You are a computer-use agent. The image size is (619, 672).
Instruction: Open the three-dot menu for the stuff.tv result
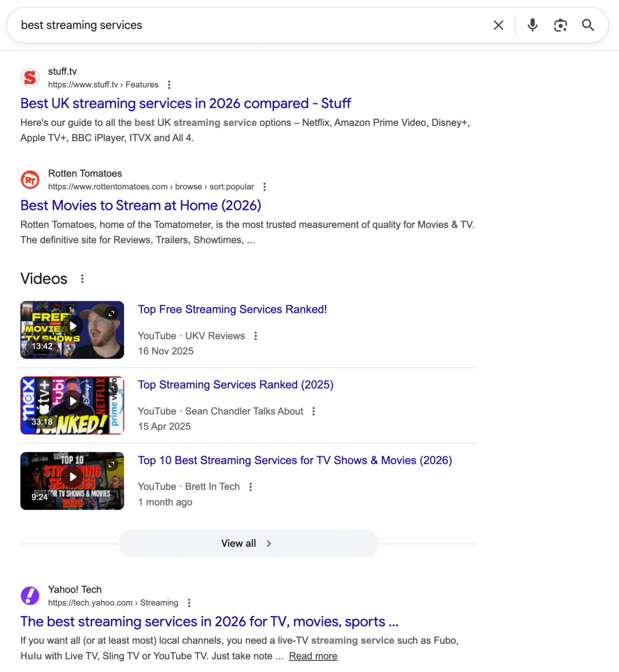(x=169, y=85)
